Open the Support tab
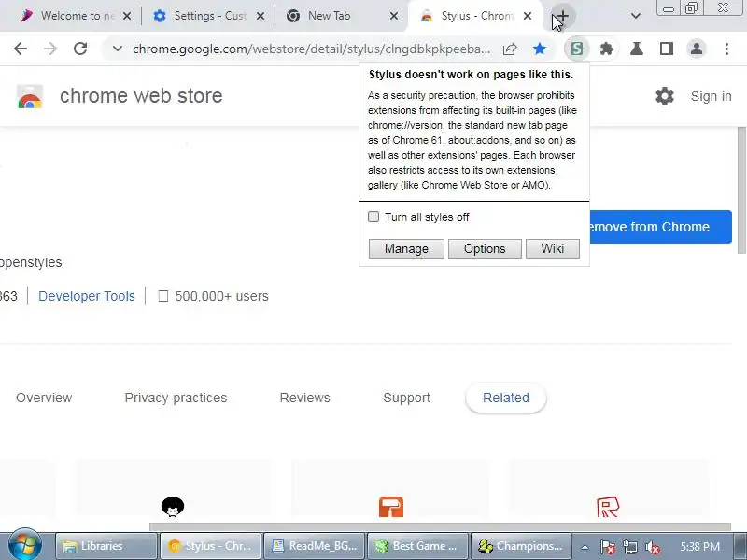 pos(406,398)
